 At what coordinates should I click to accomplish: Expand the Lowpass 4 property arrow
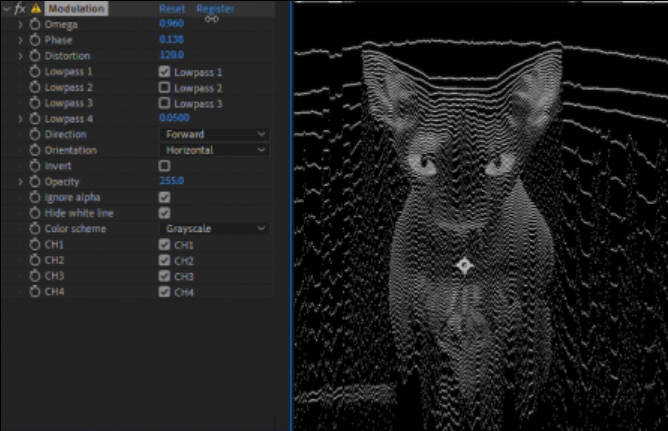20,119
